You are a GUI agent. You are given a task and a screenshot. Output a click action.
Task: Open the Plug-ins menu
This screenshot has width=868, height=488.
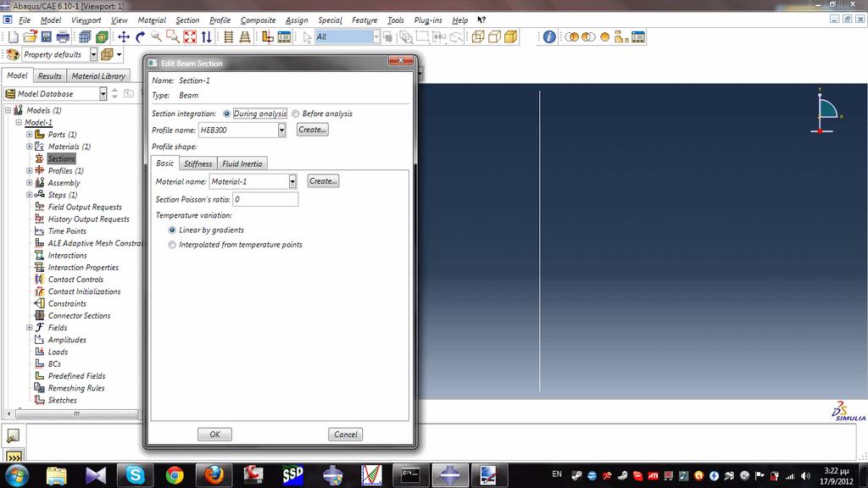tap(428, 20)
